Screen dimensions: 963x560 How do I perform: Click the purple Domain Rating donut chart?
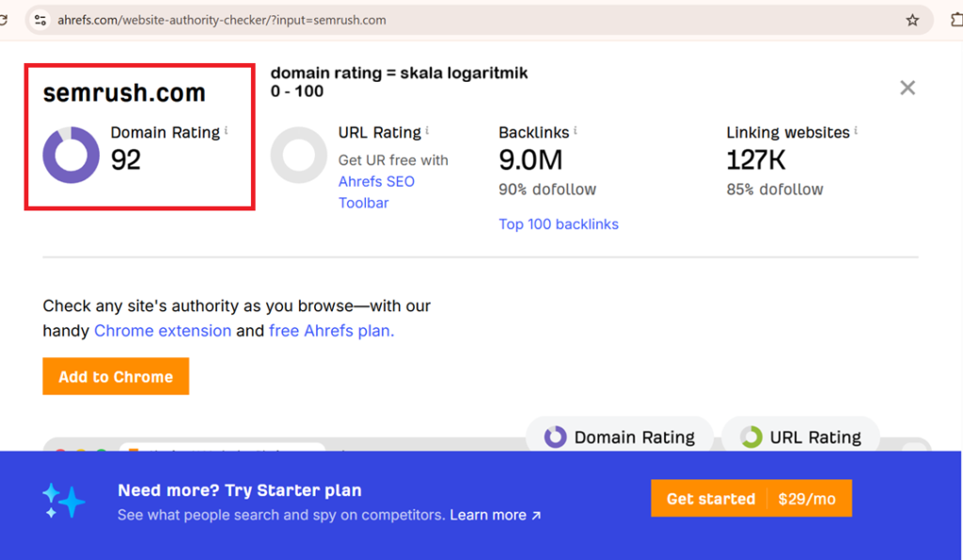tap(71, 155)
